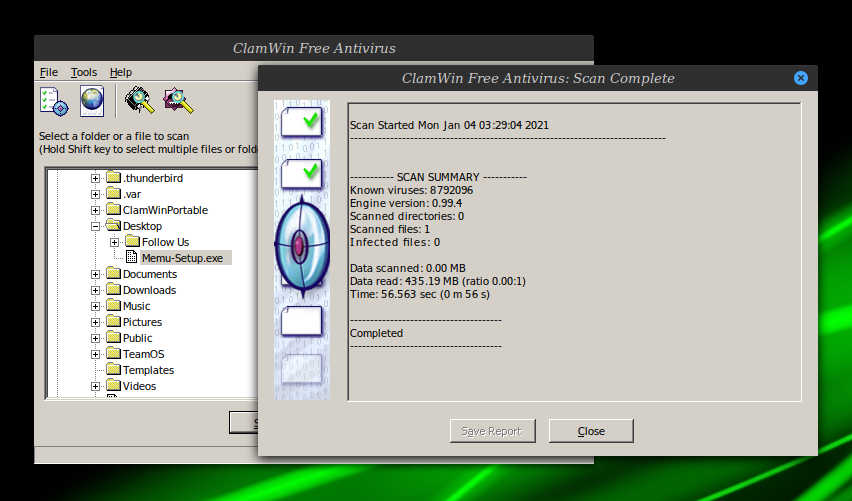
Task: Click the Close button in scan dialog
Action: tap(591, 431)
